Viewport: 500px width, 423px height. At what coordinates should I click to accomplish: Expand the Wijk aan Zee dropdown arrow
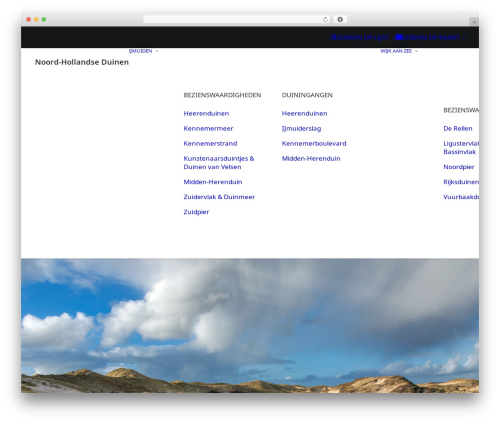(x=416, y=51)
